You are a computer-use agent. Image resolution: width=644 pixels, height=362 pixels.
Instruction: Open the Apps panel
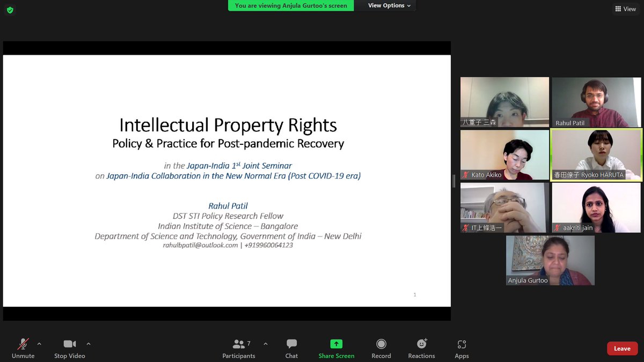pyautogui.click(x=462, y=349)
